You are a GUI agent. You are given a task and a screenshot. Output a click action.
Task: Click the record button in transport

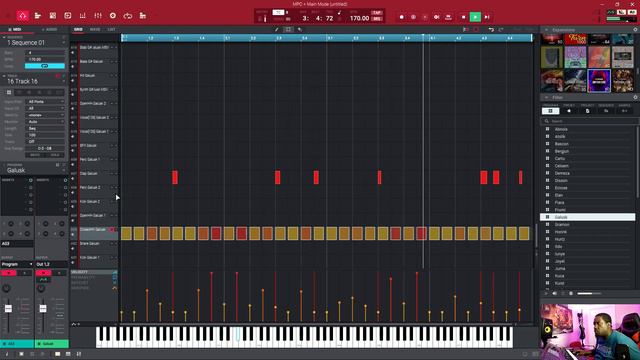[402, 17]
